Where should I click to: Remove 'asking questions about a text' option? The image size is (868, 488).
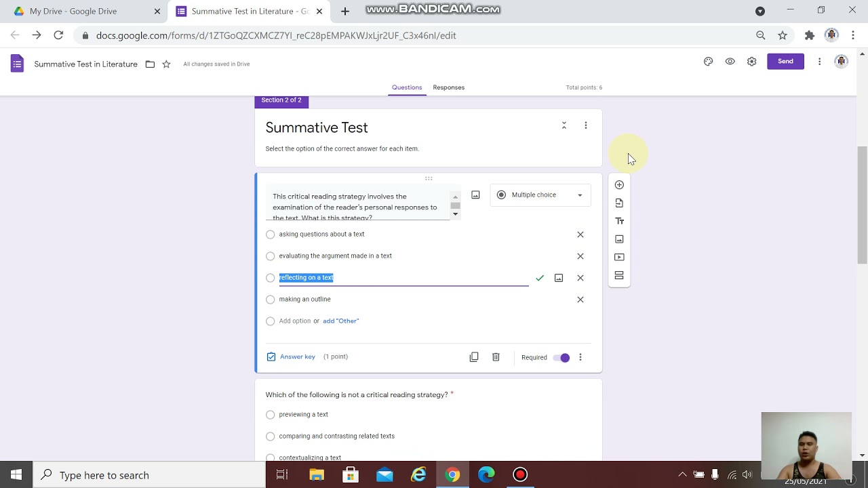coord(580,235)
